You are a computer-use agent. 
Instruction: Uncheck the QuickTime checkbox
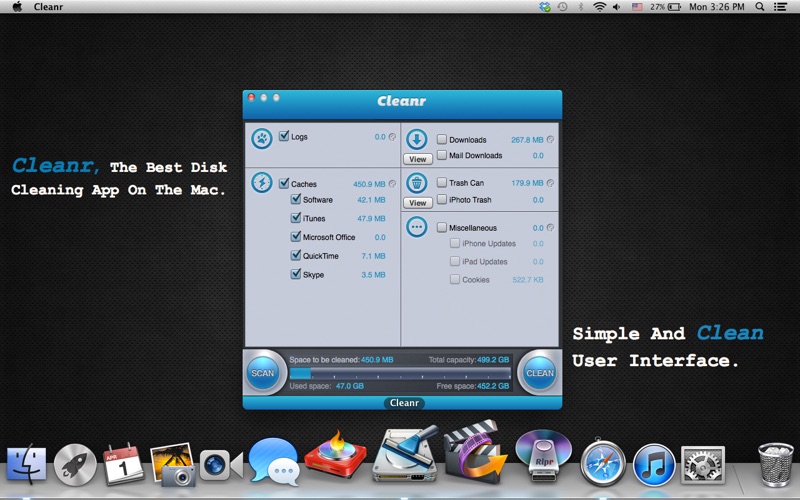pos(296,255)
